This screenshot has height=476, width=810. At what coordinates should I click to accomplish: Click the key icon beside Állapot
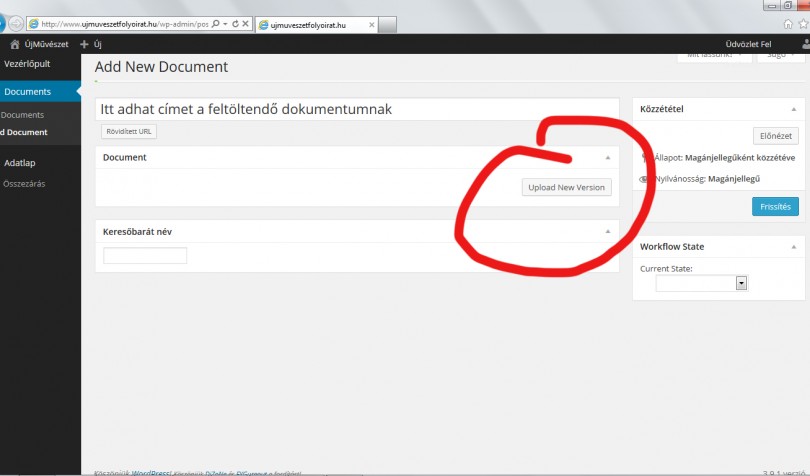[x=644, y=158]
